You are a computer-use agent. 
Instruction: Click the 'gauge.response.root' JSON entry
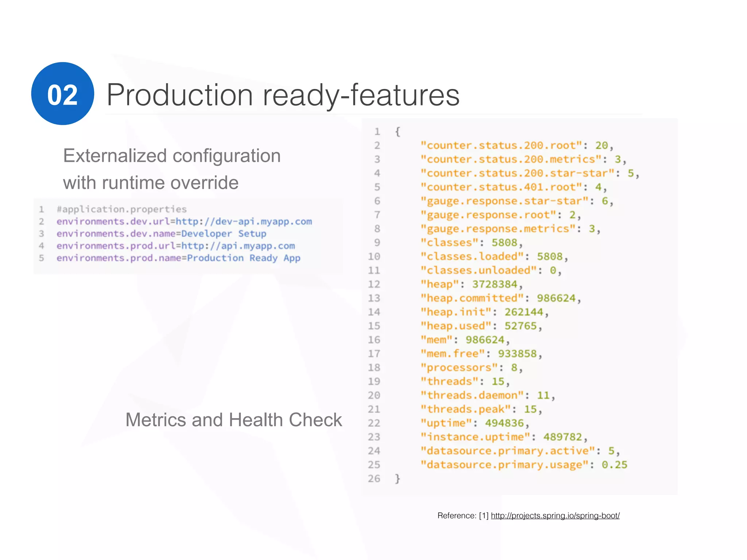point(500,215)
